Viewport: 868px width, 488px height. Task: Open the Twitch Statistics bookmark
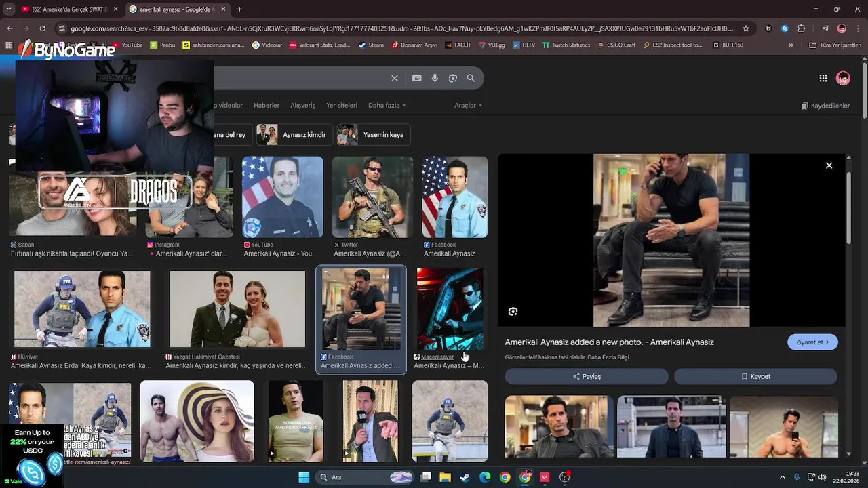pyautogui.click(x=566, y=45)
